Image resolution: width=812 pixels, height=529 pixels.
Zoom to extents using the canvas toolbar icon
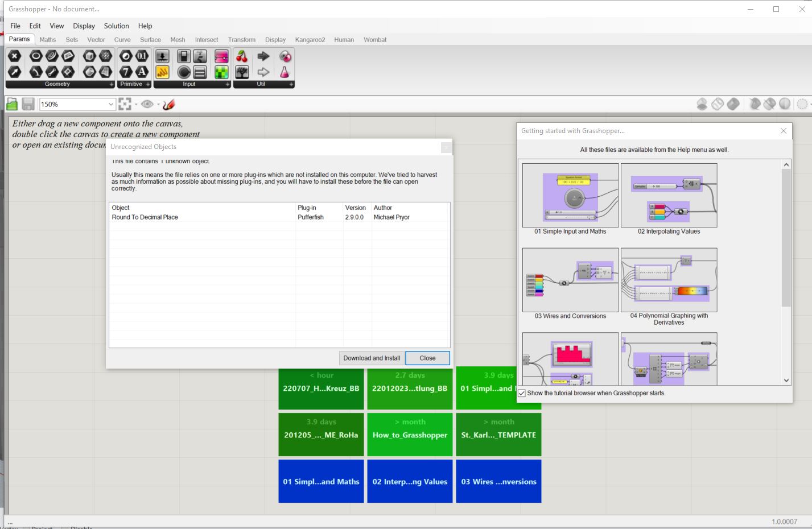[125, 104]
